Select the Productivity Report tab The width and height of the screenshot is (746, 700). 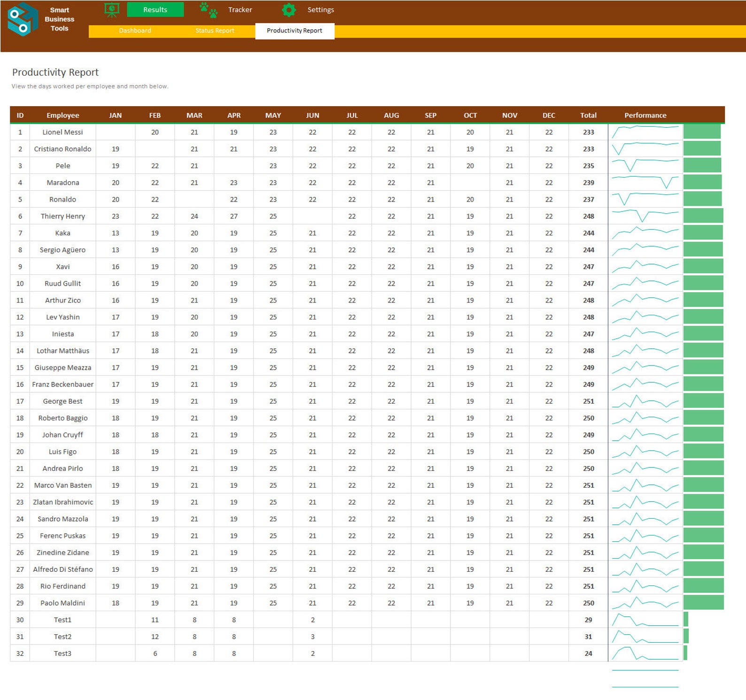click(295, 31)
